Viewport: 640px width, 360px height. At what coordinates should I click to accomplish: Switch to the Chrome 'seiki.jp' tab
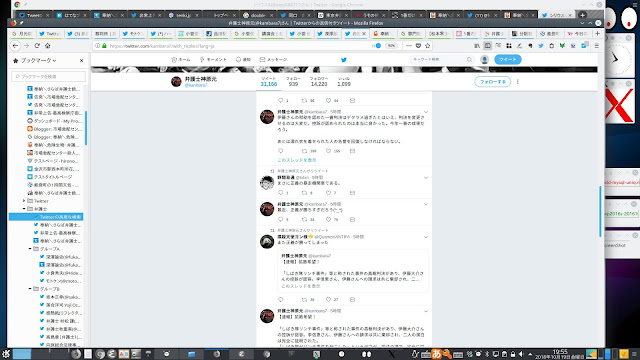[183, 15]
